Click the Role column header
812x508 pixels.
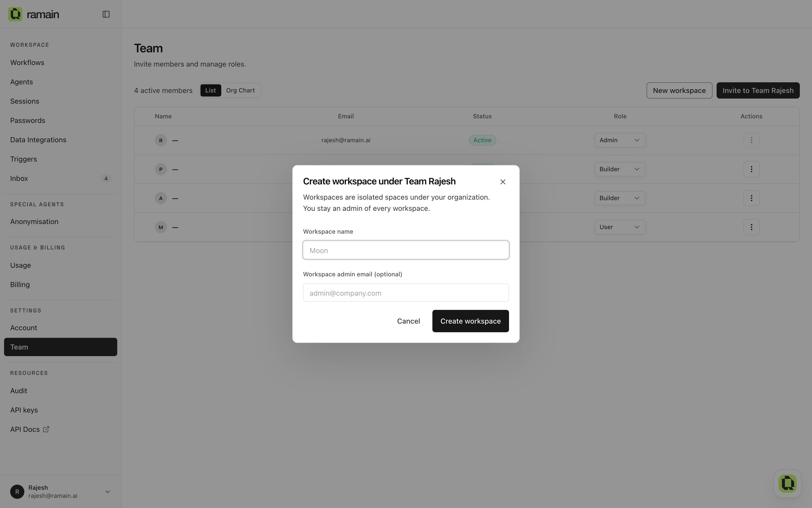pyautogui.click(x=620, y=116)
